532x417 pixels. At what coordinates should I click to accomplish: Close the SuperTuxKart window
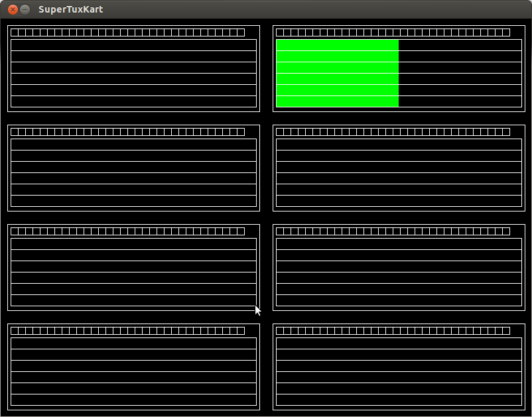click(12, 9)
